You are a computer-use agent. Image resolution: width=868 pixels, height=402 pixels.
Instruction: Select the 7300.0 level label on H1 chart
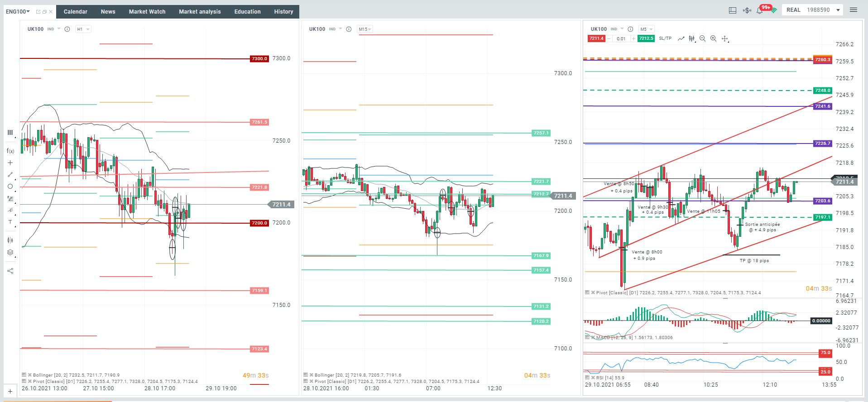pos(259,59)
